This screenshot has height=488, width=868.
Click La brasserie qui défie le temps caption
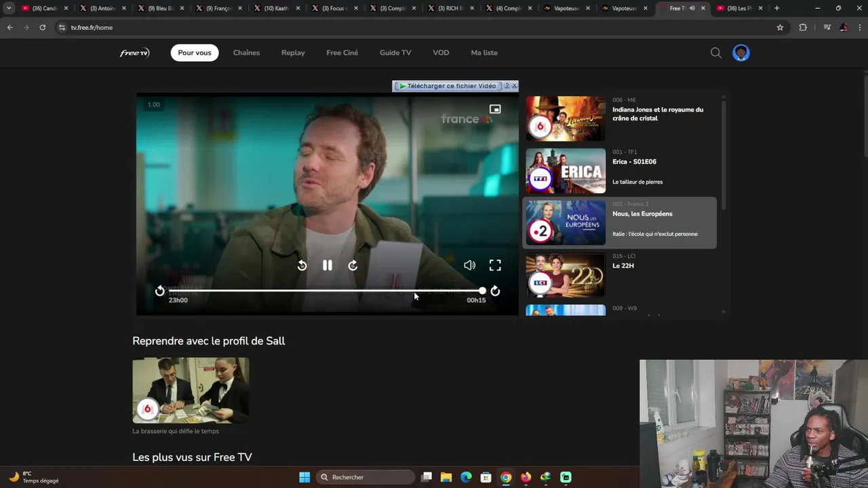(176, 431)
